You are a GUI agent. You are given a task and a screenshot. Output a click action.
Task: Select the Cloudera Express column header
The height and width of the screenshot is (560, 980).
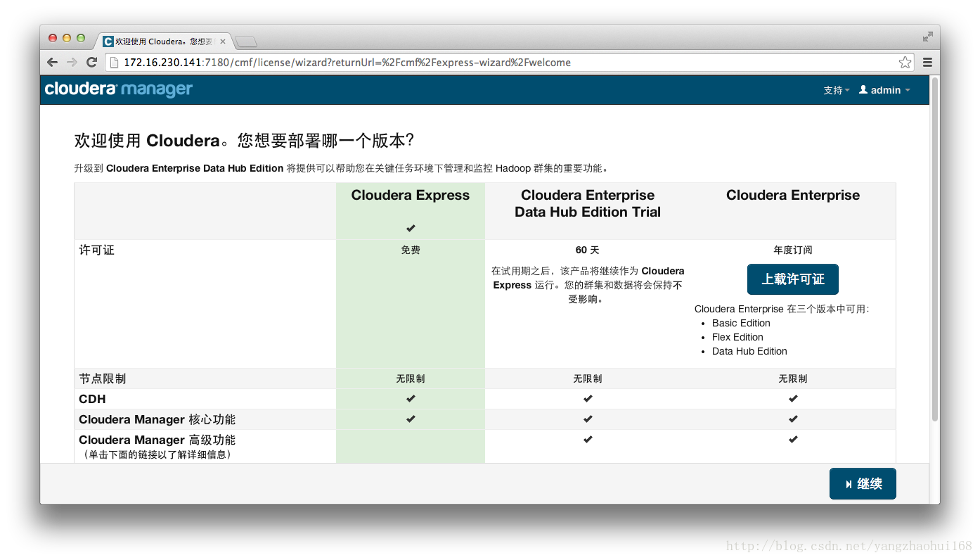click(411, 196)
